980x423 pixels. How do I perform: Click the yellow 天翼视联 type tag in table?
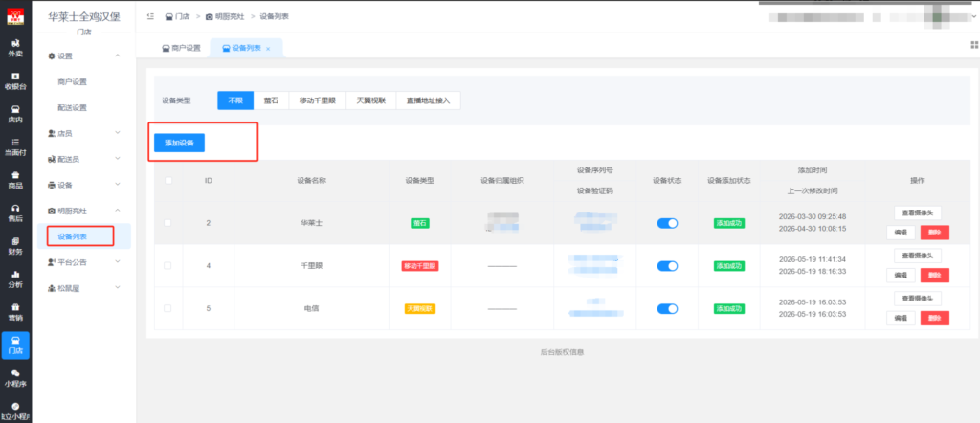click(419, 308)
